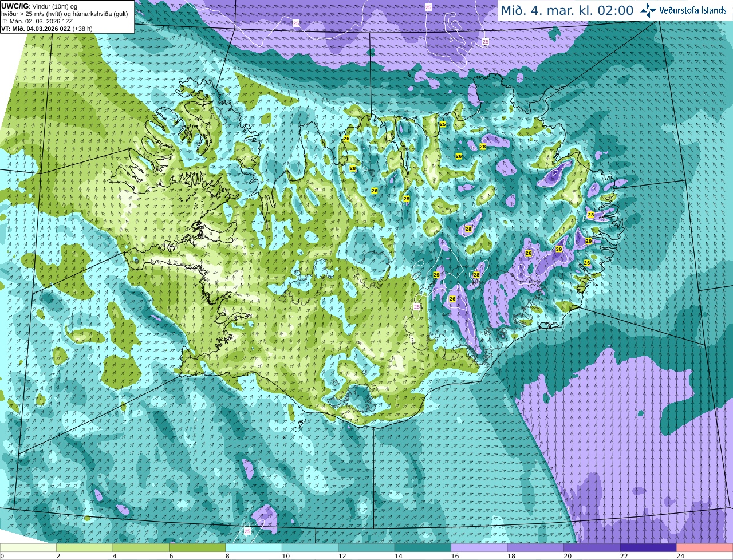Image resolution: width=733 pixels, height=560 pixels.
Task: Click the legend scale number 10
Action: [x=285, y=556]
